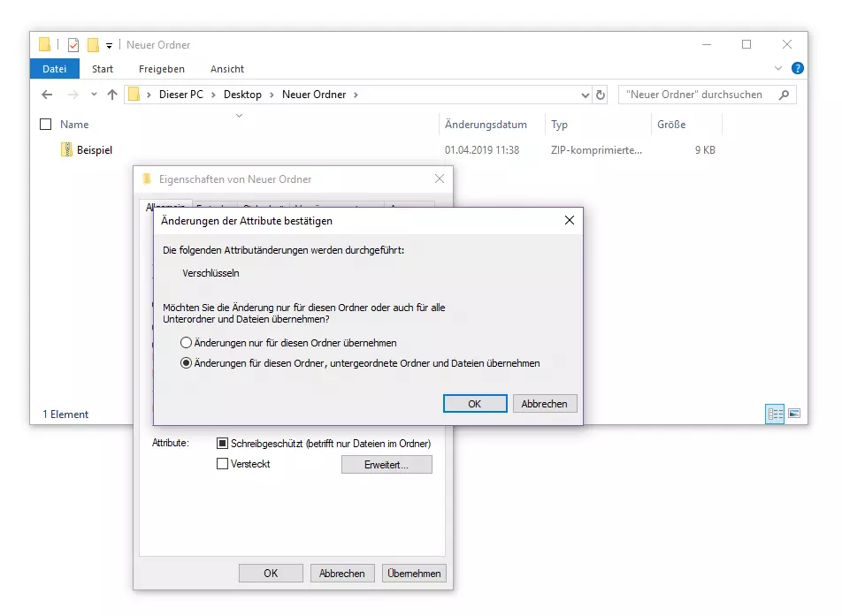The image size is (842, 616).
Task: Open the quick access toolbar customize arrow
Action: point(109,46)
